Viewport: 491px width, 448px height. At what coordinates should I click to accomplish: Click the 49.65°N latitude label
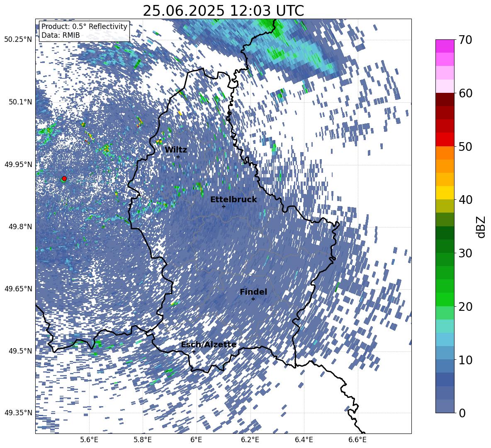point(18,288)
